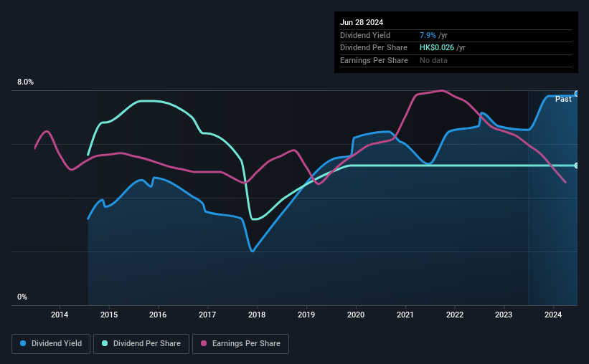Click the 7.9% dividend yield value
Image resolution: width=589 pixels, height=364 pixels.
[428, 35]
